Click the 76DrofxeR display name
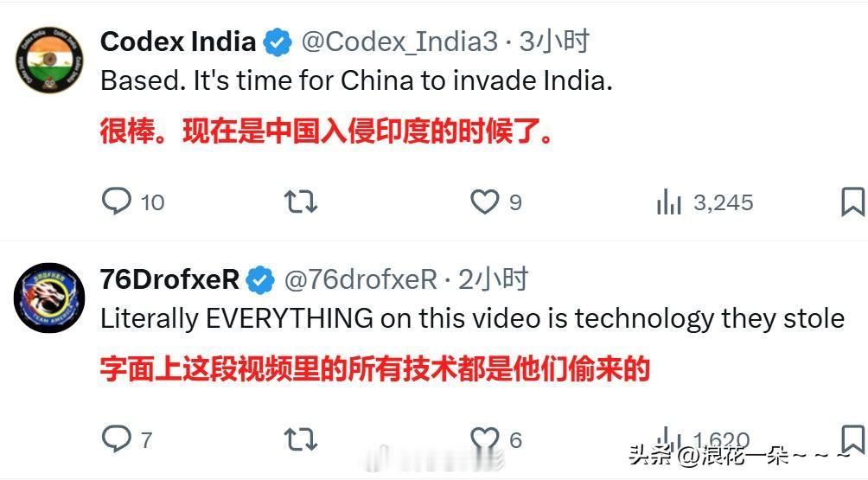This screenshot has width=868, height=480. click(169, 279)
